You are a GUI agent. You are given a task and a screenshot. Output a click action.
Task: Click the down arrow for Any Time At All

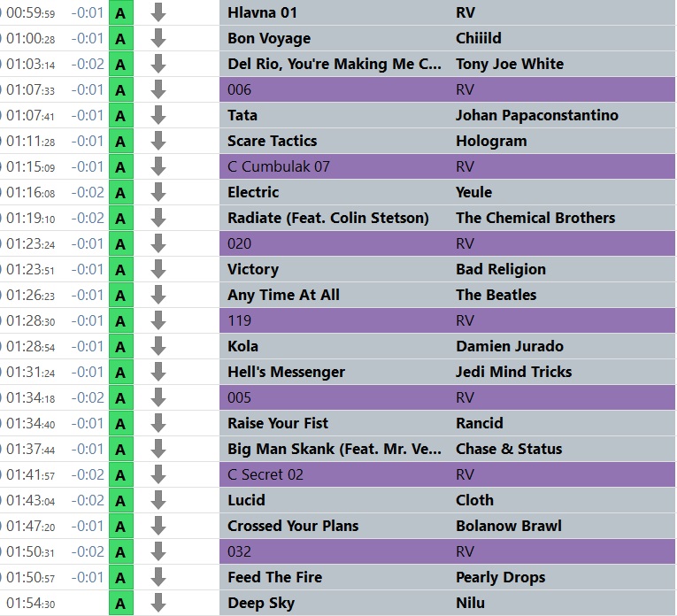158,296
